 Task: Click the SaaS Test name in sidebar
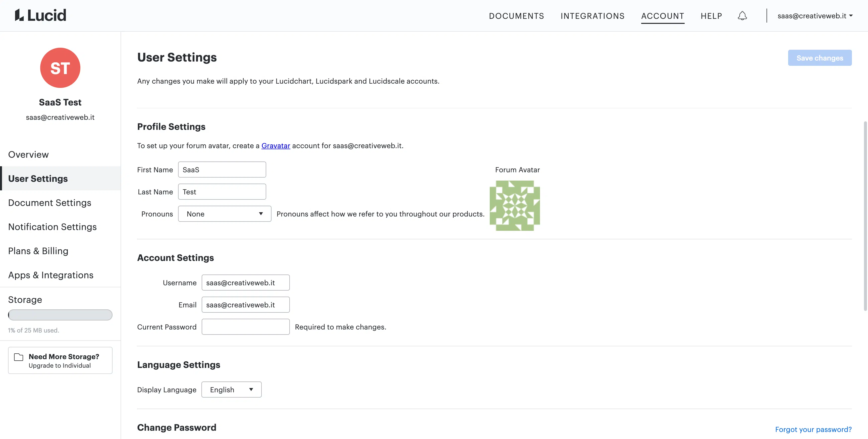(x=60, y=102)
